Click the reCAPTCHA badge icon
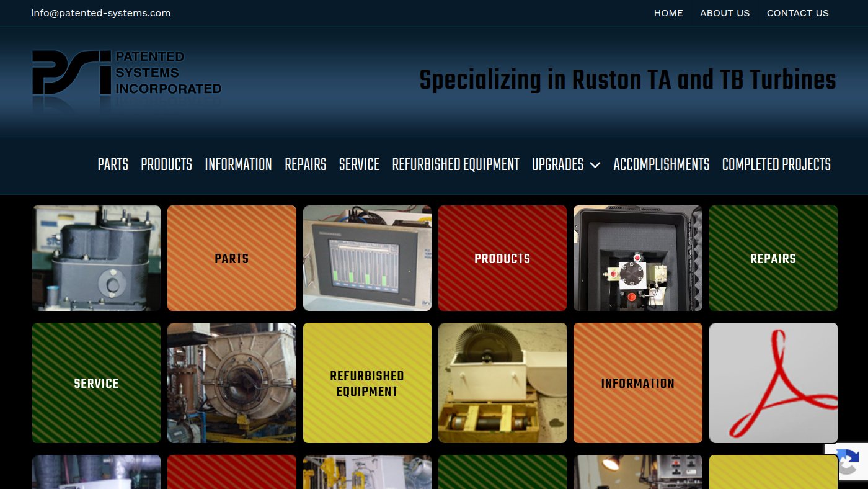This screenshot has width=868, height=489. (847, 462)
